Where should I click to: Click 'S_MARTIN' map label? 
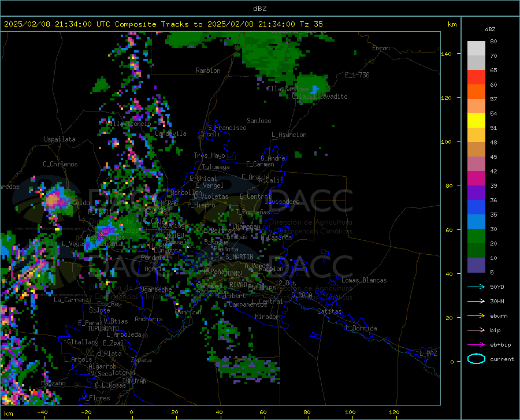point(239,257)
